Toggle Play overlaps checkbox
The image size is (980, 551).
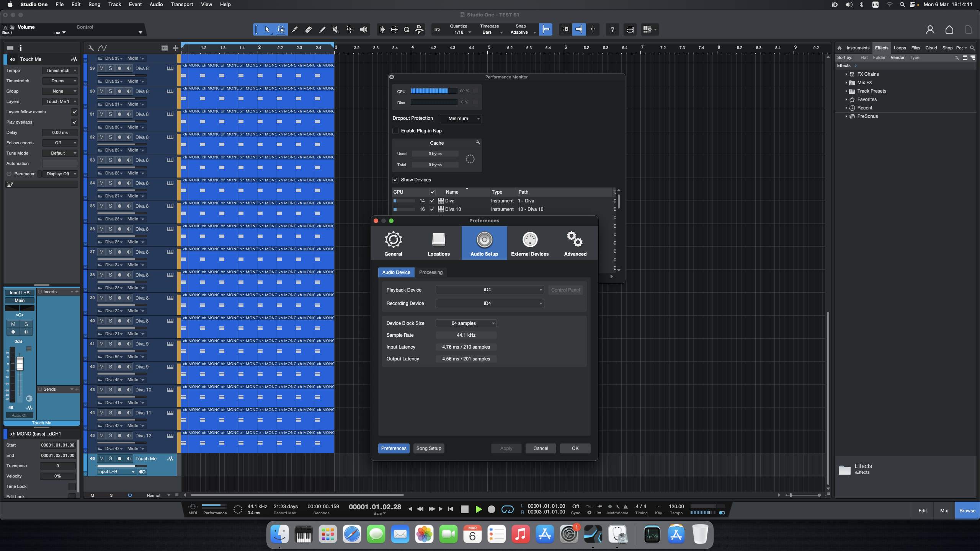coord(74,122)
